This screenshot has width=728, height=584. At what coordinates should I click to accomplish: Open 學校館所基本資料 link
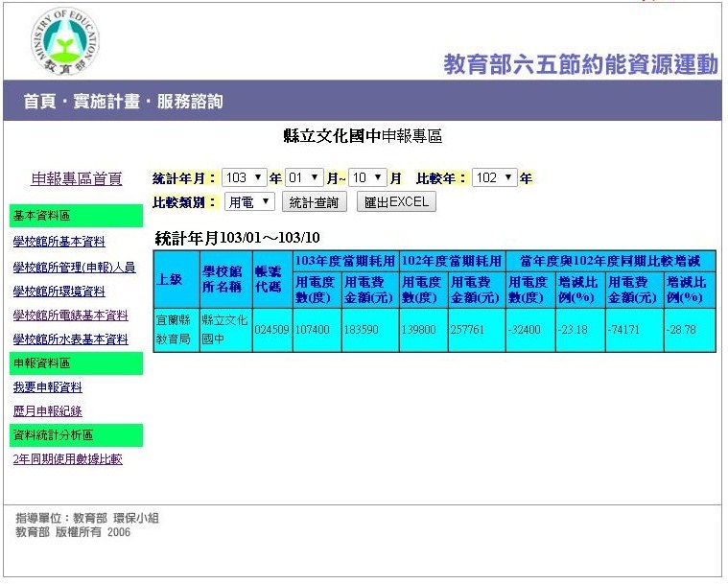coord(59,242)
